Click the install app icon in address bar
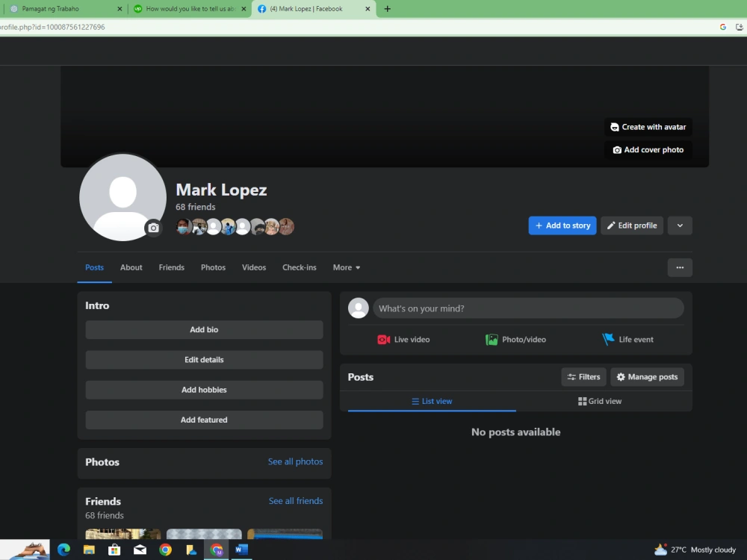 tap(740, 27)
